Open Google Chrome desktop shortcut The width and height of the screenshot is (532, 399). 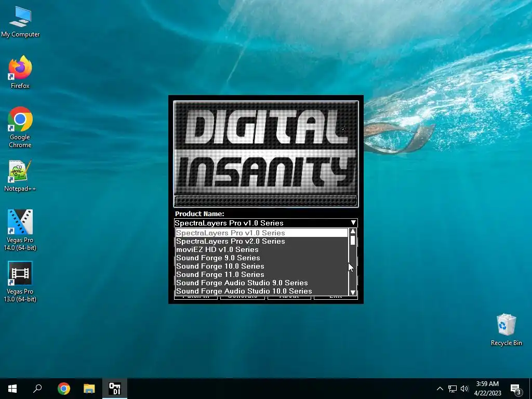20,127
